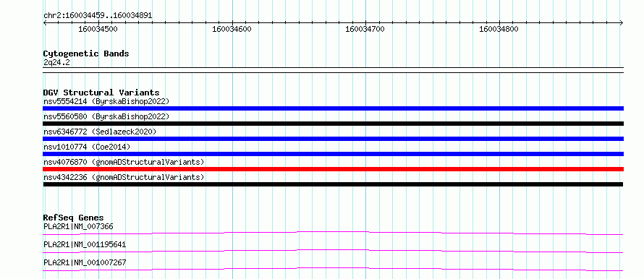This screenshot has width=644, height=279.
Task: Click the 160034800 ruler position
Action: click(499, 29)
